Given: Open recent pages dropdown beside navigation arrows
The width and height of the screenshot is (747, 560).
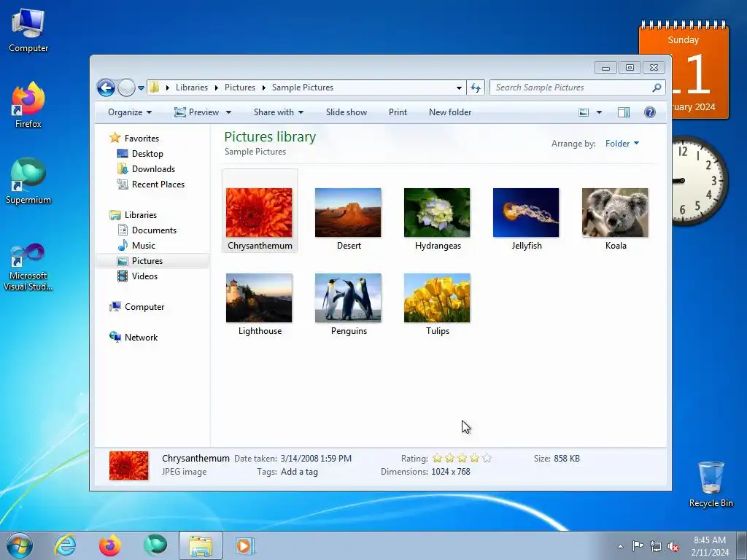Looking at the screenshot, I should tap(141, 88).
